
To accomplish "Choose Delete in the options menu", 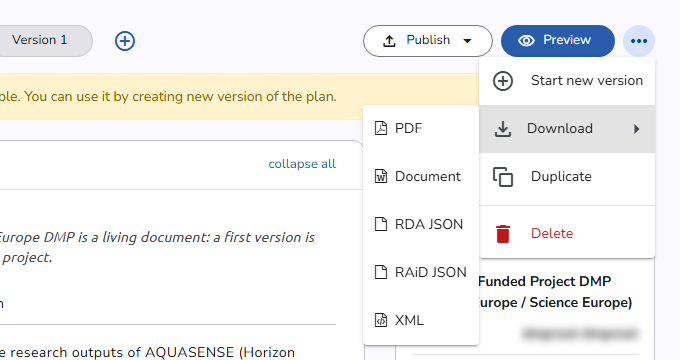I will pyautogui.click(x=567, y=233).
